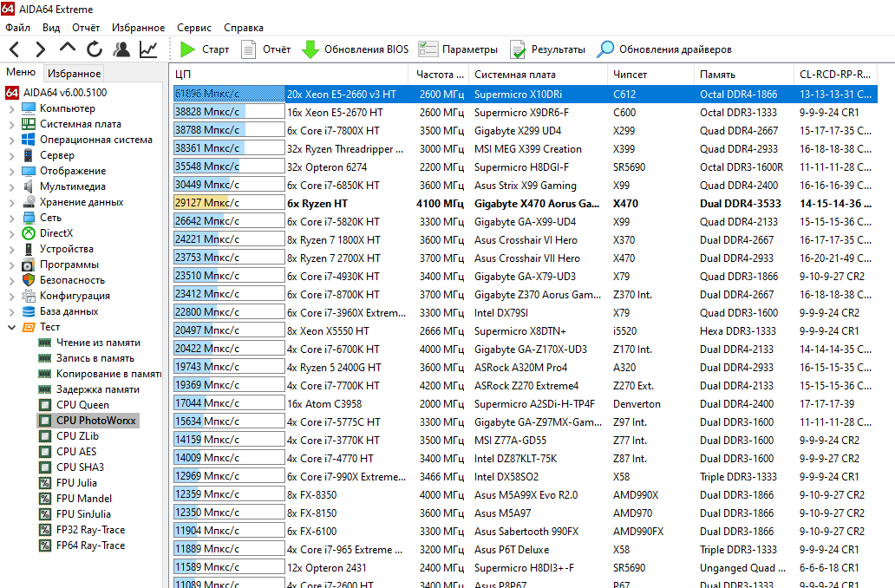Screen dimensions: 895x588
Task: Click the Отображение display icon
Action: pos(29,171)
